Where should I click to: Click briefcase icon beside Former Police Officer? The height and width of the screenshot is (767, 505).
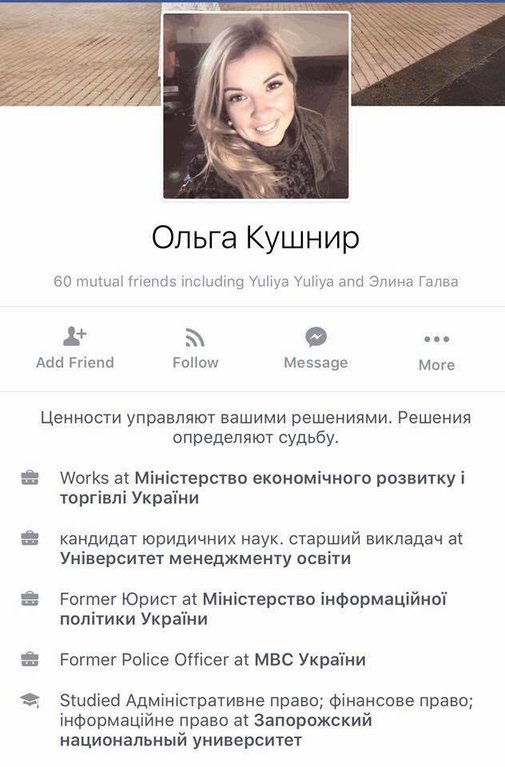pos(30,659)
